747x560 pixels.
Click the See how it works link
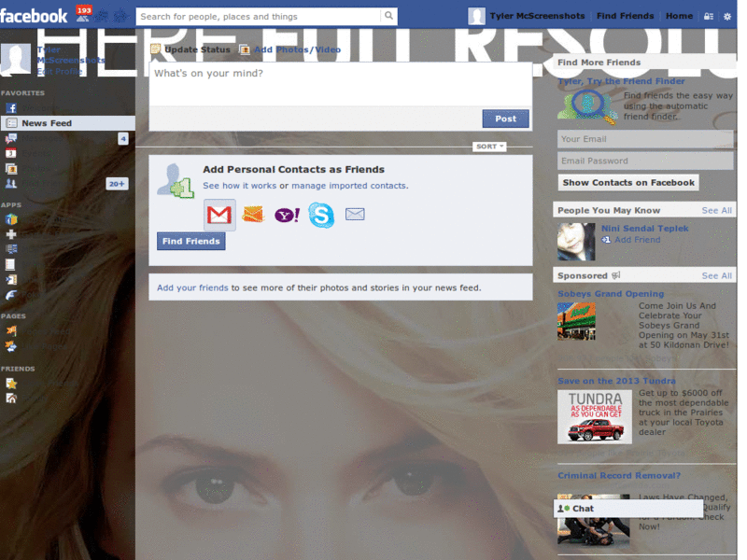coord(240,186)
